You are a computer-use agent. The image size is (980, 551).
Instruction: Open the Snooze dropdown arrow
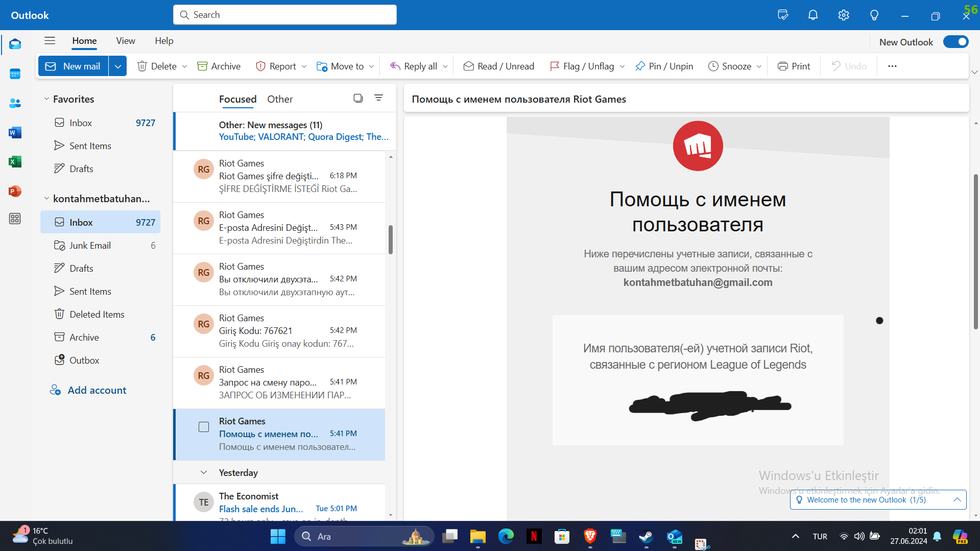click(759, 66)
